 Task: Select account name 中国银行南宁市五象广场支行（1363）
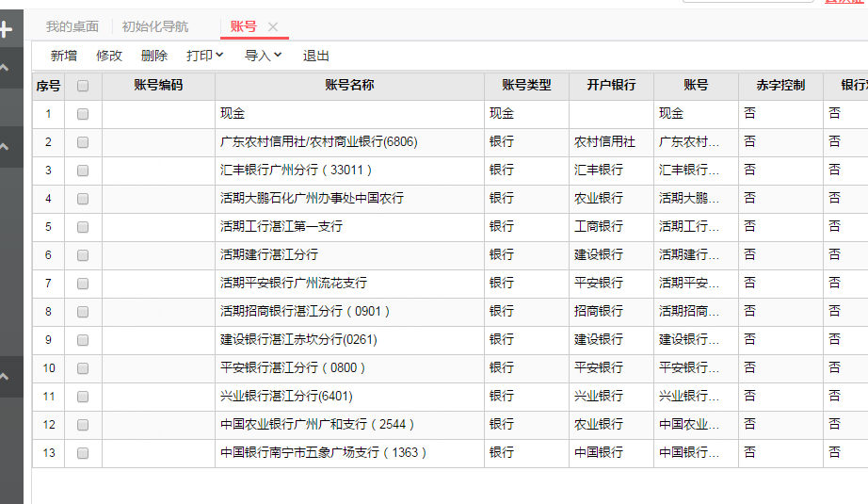[x=324, y=452]
